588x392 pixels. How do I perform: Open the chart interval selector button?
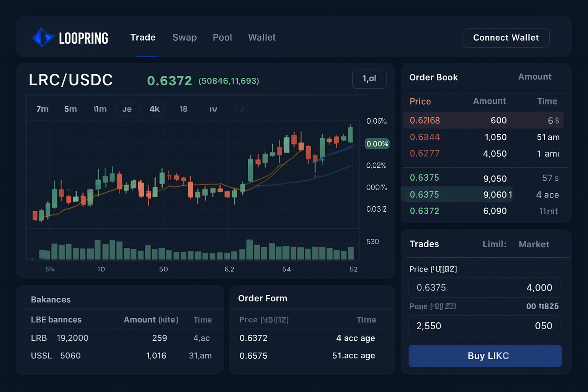click(x=369, y=79)
